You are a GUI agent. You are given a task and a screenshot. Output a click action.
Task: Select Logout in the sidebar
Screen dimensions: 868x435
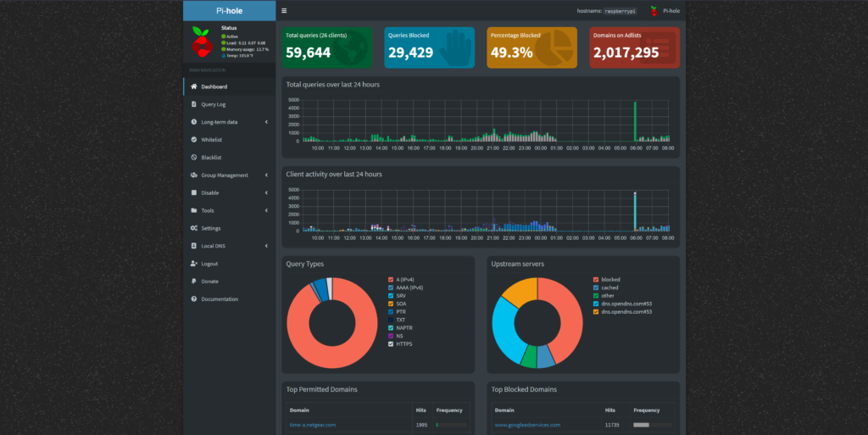coord(230,264)
